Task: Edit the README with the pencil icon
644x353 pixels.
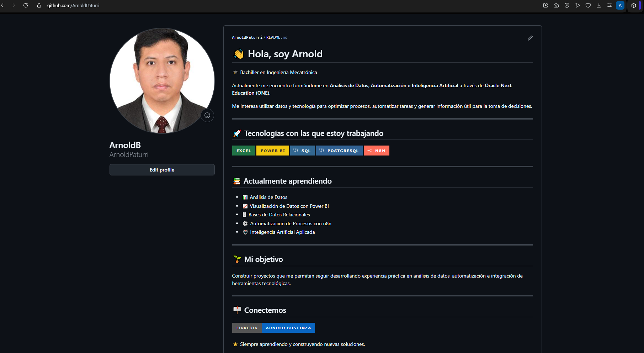Action: [x=530, y=38]
